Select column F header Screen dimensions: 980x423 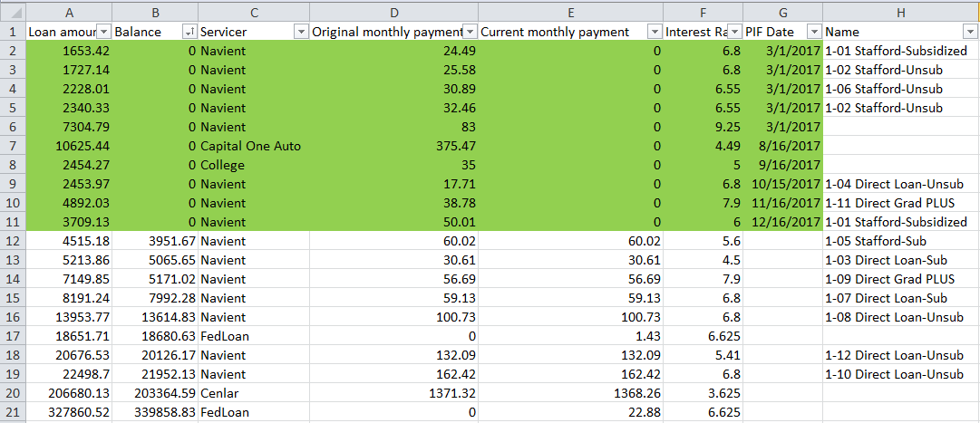pos(703,12)
